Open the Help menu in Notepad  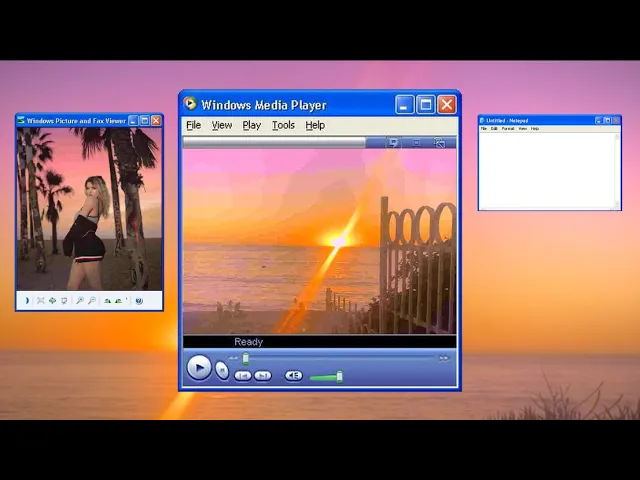click(535, 129)
